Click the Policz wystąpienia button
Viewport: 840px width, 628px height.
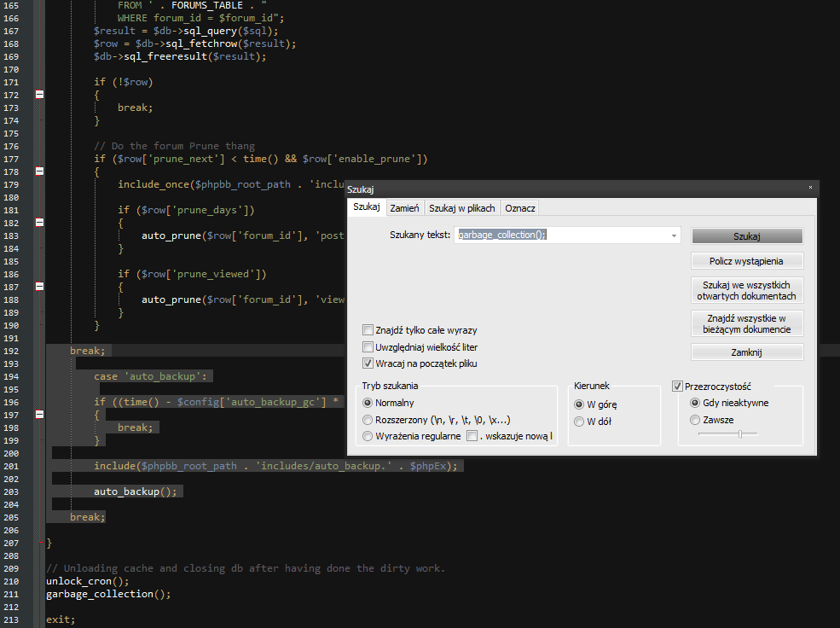click(x=747, y=261)
